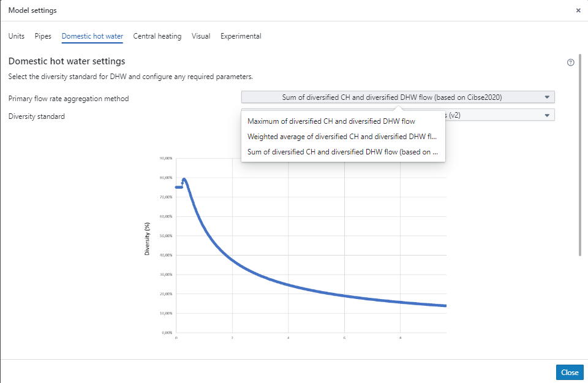This screenshot has height=383, width=588.
Task: Pick Sum of diversified CH and DHW option
Action: pyautogui.click(x=342, y=152)
